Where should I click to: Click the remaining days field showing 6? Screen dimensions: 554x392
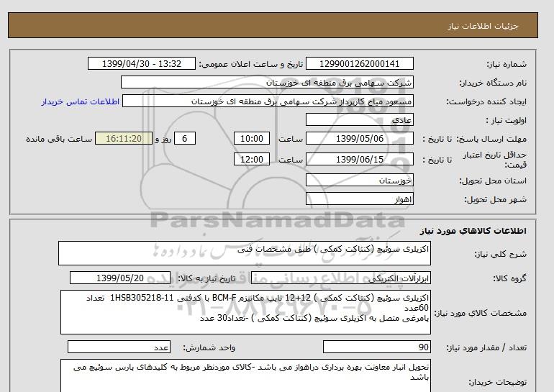185,139
